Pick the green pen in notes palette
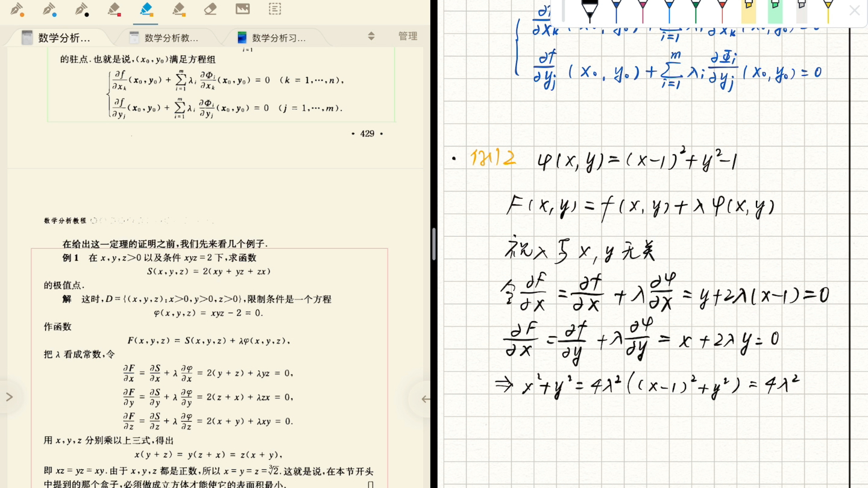Viewport: 868px width, 488px height. click(x=696, y=11)
